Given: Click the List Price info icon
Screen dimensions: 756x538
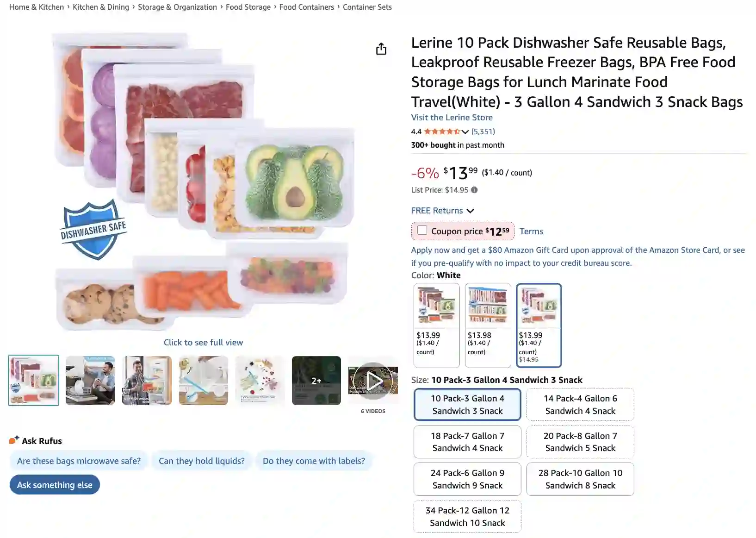Looking at the screenshot, I should click(474, 190).
